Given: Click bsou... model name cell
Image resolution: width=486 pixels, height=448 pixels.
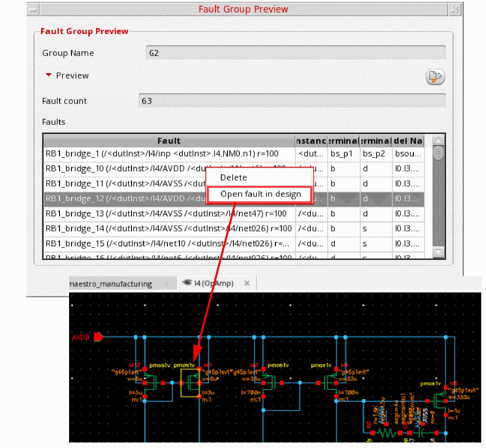Looking at the screenshot, I should (408, 154).
